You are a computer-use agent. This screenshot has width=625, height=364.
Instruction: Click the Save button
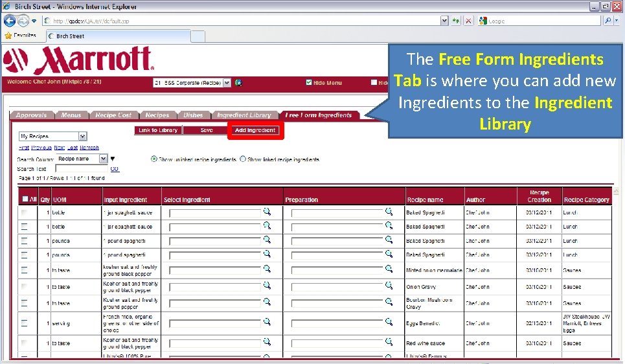(207, 130)
